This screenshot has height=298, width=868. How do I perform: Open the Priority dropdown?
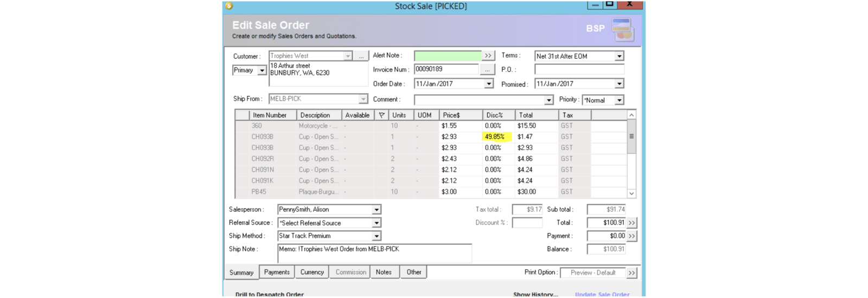tap(620, 100)
